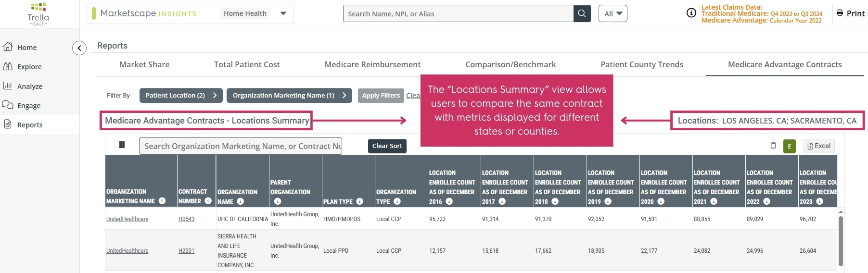Screen dimensions: 868x273
Task: Info icon for Organization Type column
Action: click(x=397, y=201)
